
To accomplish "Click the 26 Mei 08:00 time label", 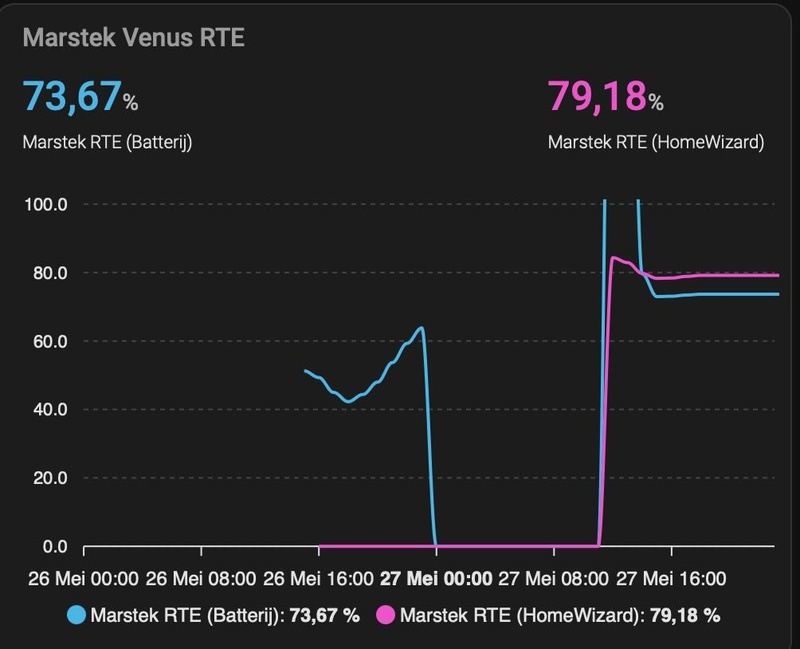I will coord(202,578).
